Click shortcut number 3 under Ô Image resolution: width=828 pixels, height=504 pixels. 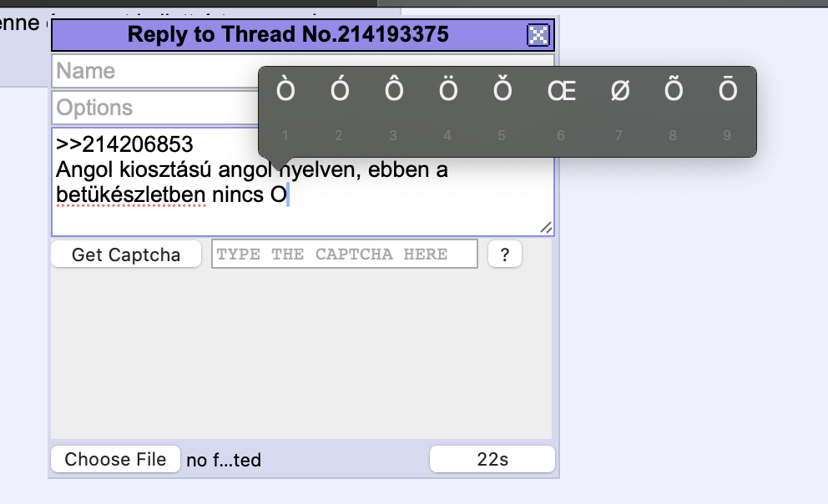pos(393,136)
